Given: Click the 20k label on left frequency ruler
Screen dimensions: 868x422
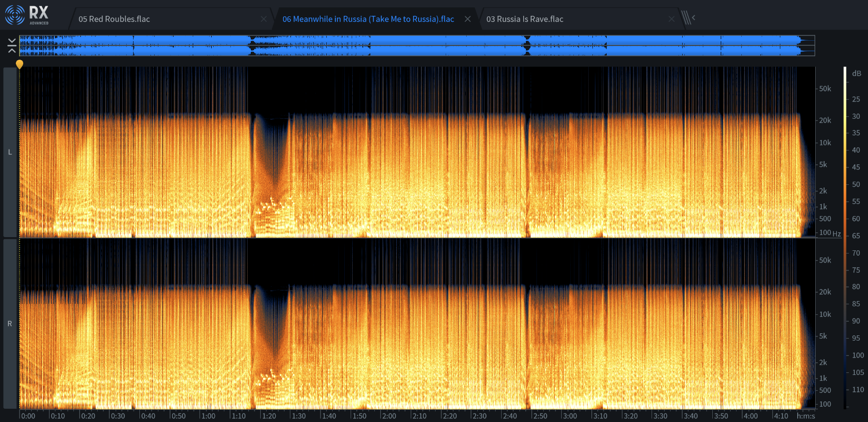Looking at the screenshot, I should click(x=825, y=120).
